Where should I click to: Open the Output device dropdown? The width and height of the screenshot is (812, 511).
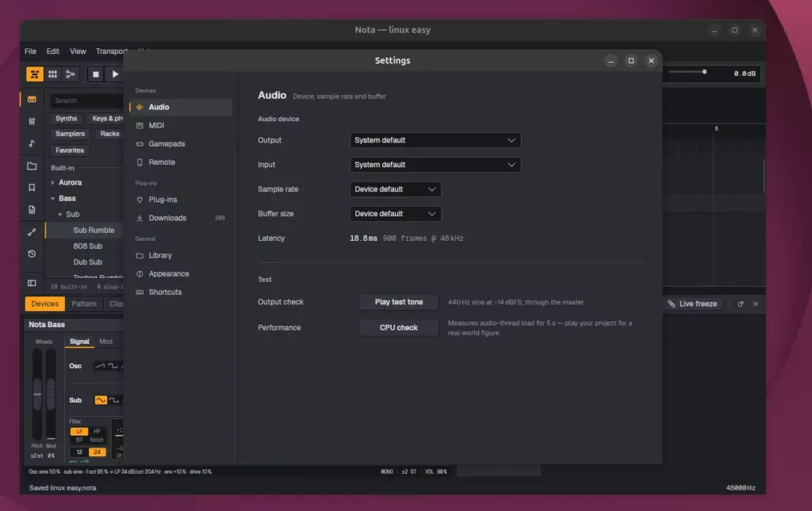[x=435, y=140]
